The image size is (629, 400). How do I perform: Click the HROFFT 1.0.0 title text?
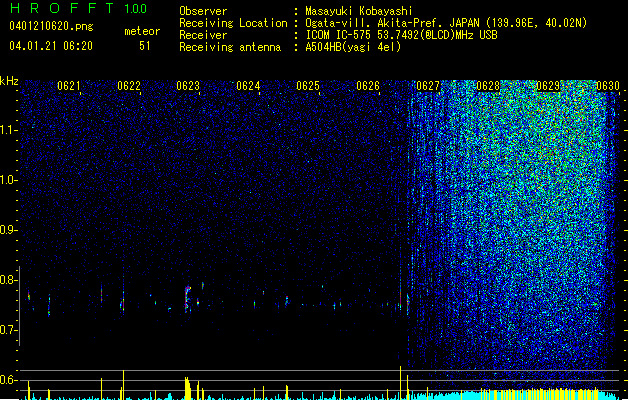(x=78, y=8)
